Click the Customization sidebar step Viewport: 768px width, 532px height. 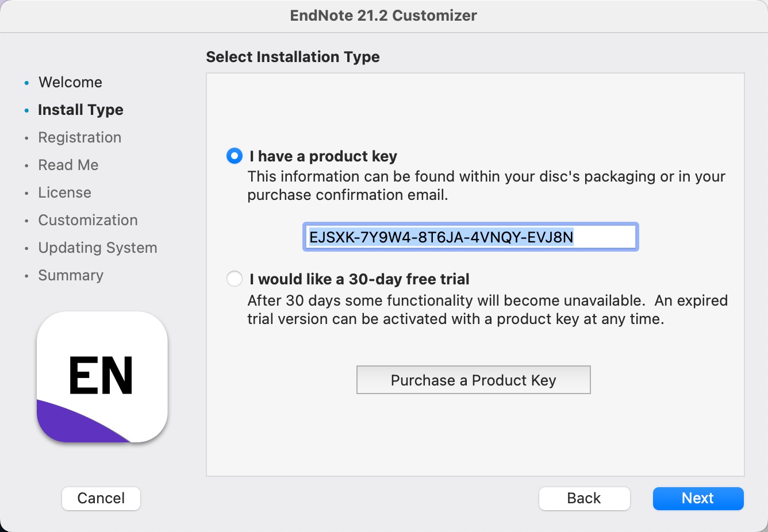pos(87,220)
